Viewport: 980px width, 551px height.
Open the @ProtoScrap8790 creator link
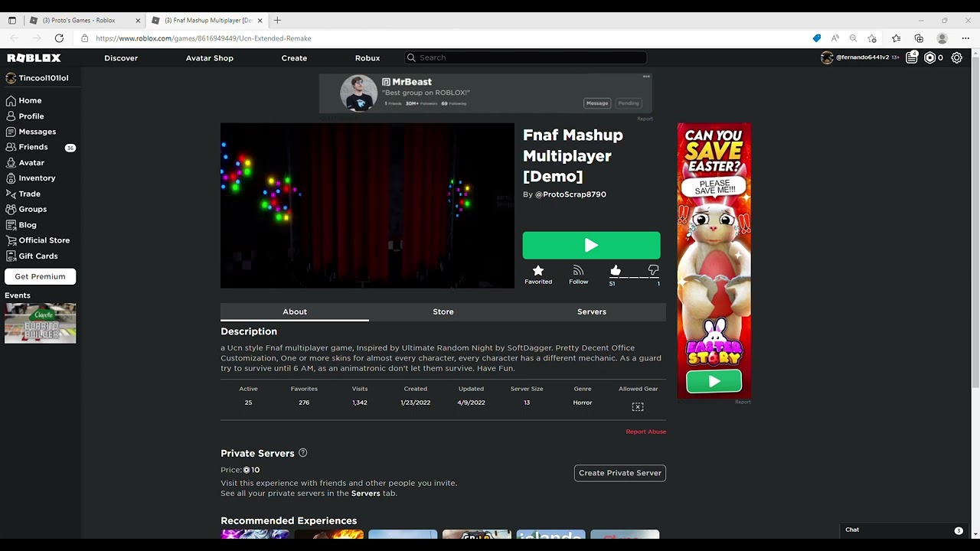[x=570, y=194]
